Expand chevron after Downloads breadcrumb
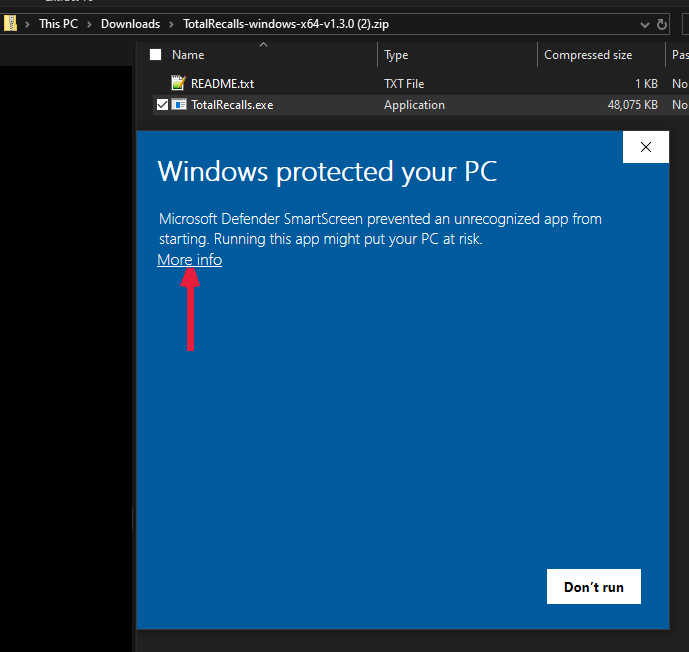Image resolution: width=689 pixels, height=652 pixels. point(171,24)
